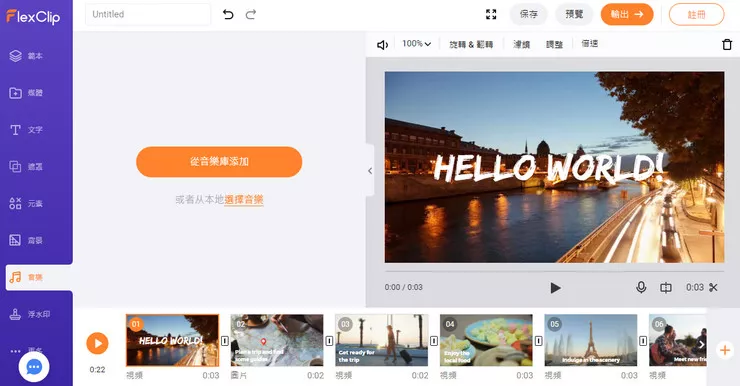The image size is (740, 386).
Task: Click the Save (保存) button
Action: tap(529, 15)
